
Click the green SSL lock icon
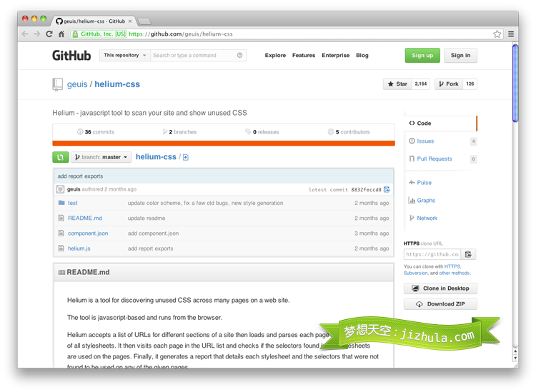click(x=75, y=34)
